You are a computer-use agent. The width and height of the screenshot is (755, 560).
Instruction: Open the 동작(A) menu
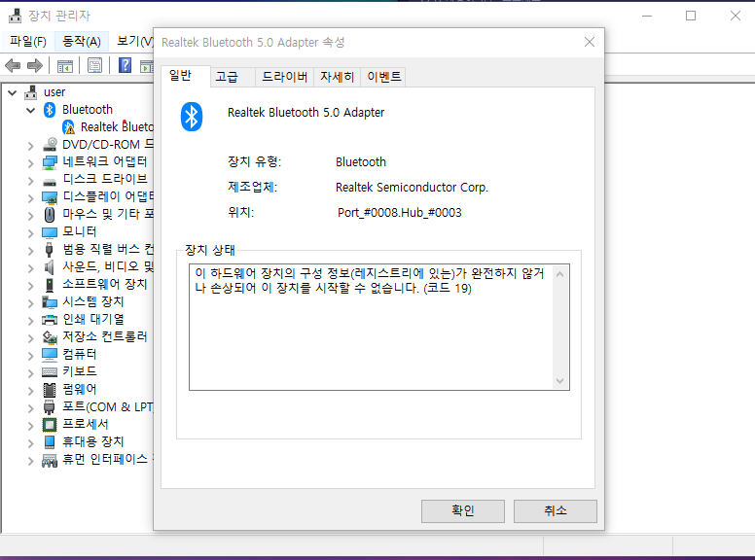point(82,42)
